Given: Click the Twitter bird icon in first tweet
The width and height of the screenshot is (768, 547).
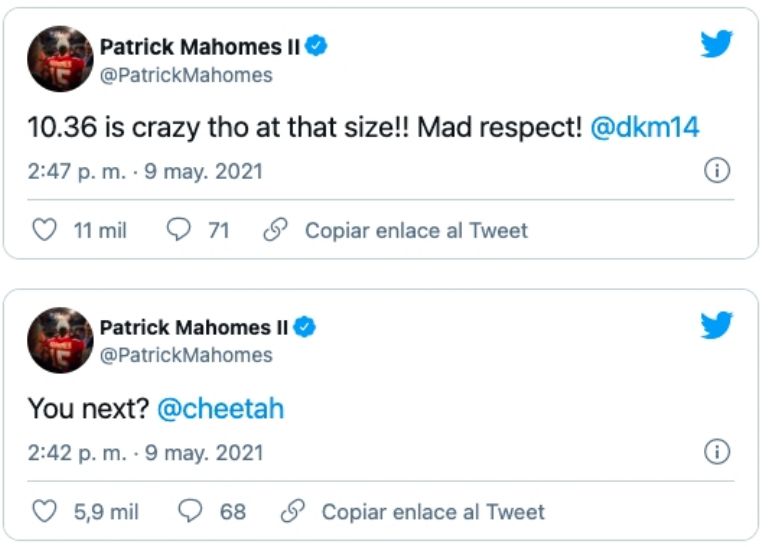Looking at the screenshot, I should (715, 43).
